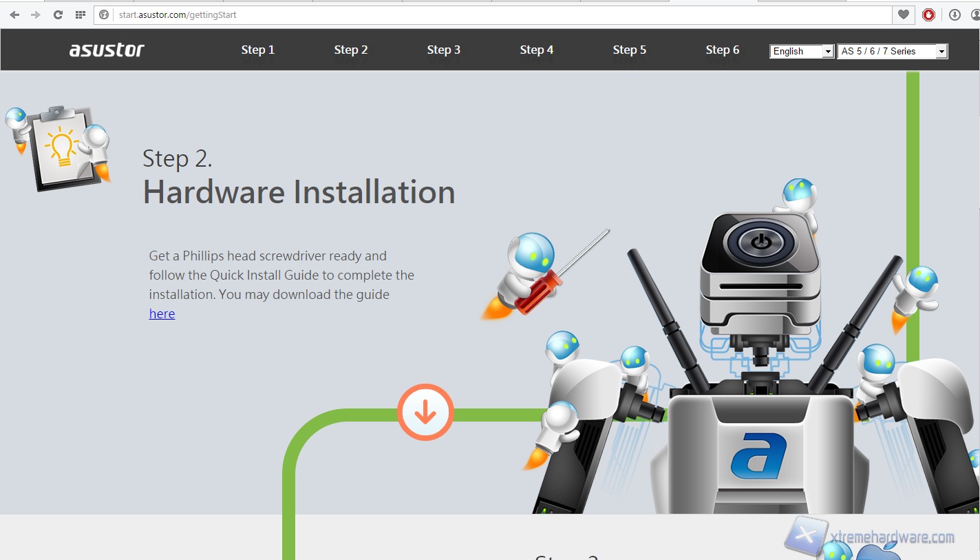The width and height of the screenshot is (980, 560).
Task: Click the orange down-arrow circle icon
Action: point(425,412)
